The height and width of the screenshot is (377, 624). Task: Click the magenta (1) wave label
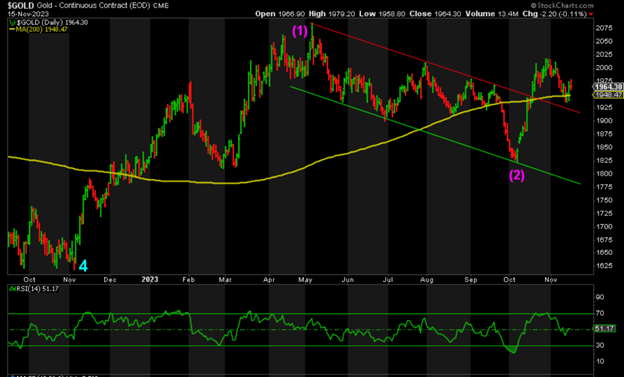[x=300, y=31]
